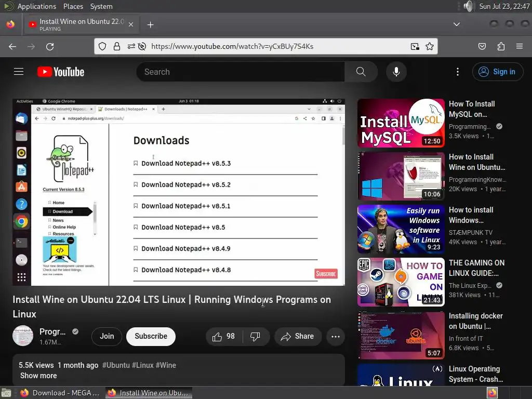The width and height of the screenshot is (532, 399).
Task: Expand description with Show more
Action: point(38,376)
